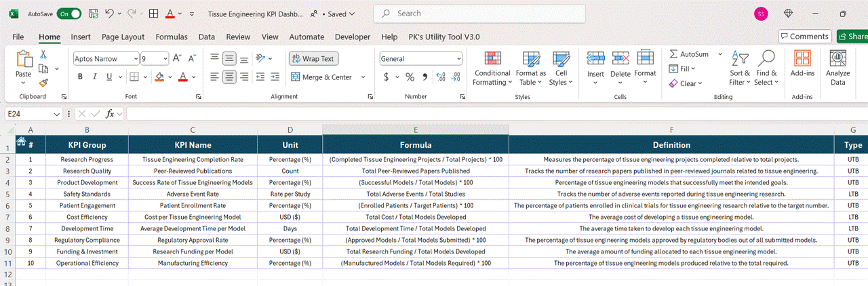The width and height of the screenshot is (868, 286).
Task: Switch to the Developer tab
Action: pyautogui.click(x=353, y=37)
